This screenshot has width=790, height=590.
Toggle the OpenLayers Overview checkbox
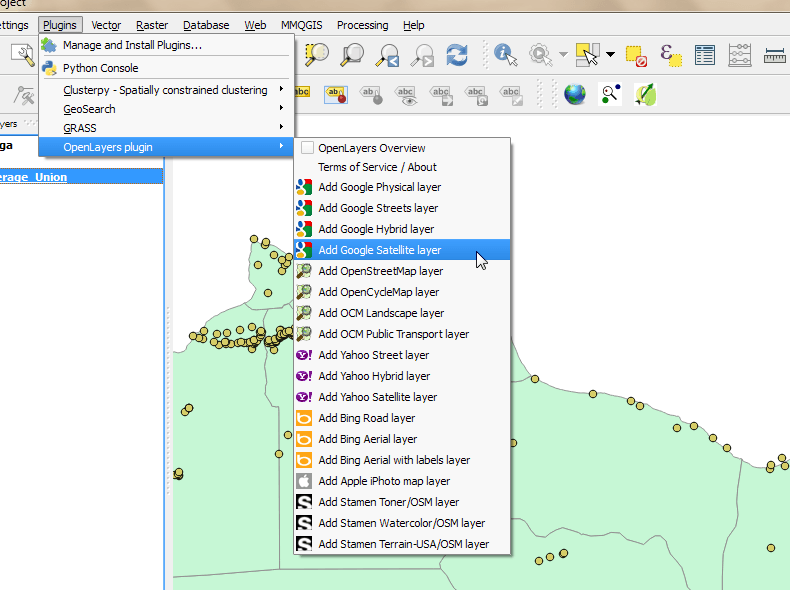(x=308, y=148)
